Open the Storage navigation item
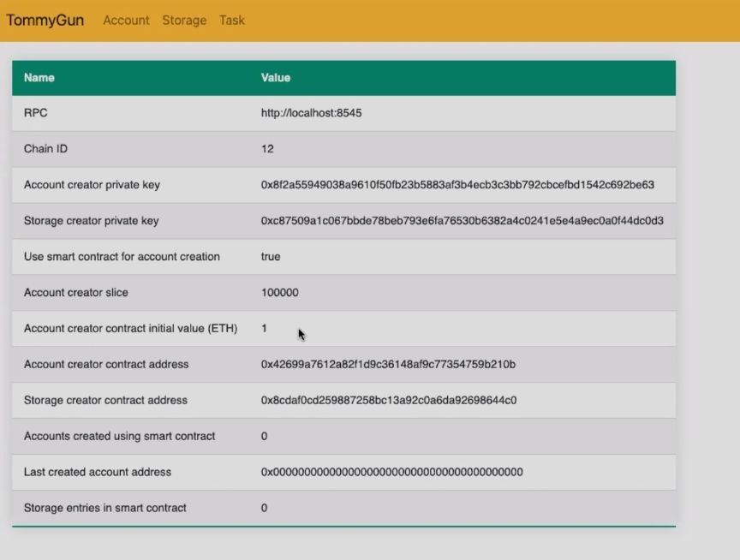740x560 pixels. point(184,21)
